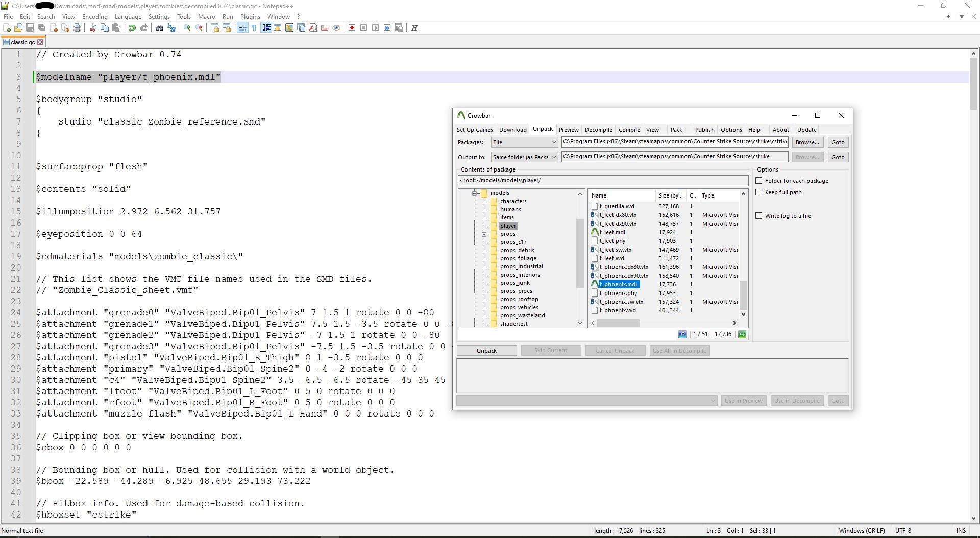Toggle the Word Wrap toolbar icon

tap(242, 28)
